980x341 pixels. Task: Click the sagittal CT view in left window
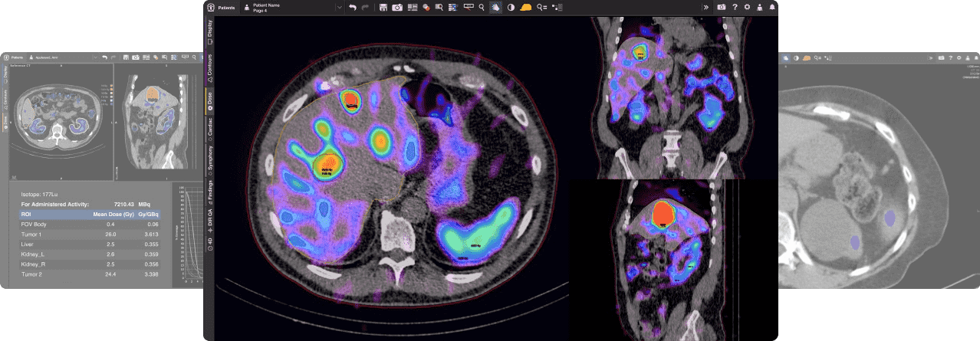click(x=158, y=123)
